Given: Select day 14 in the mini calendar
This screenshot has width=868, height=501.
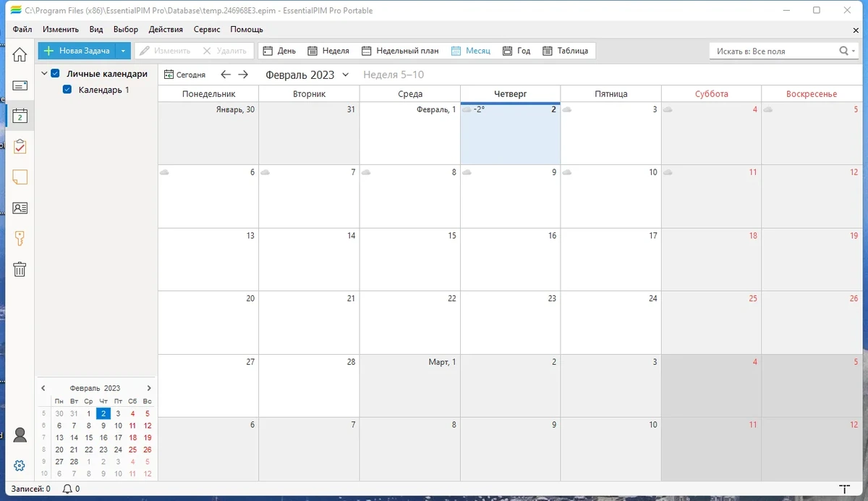Looking at the screenshot, I should (74, 437).
